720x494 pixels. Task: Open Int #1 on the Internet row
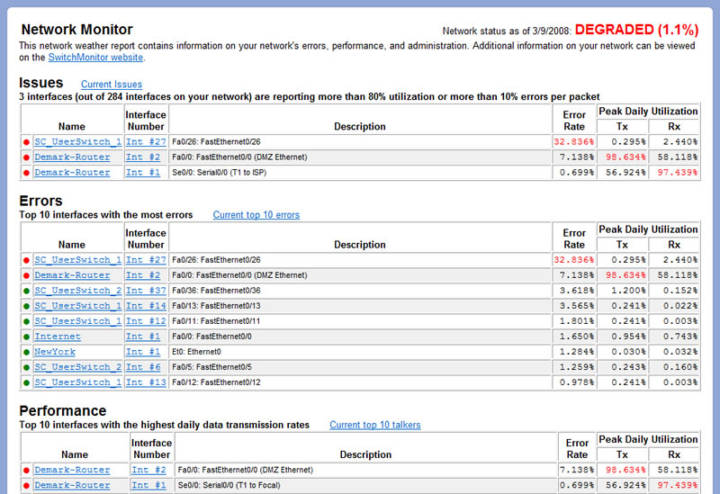pyautogui.click(x=143, y=337)
